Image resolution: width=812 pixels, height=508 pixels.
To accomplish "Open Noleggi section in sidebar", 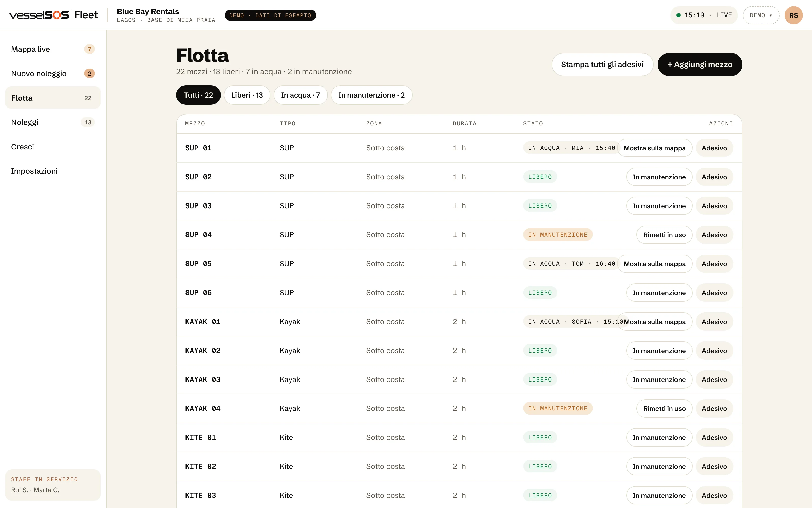I will [x=53, y=122].
